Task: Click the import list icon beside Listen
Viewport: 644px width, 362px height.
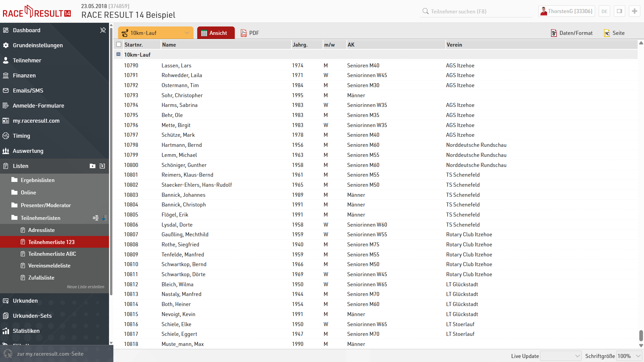Action: pos(102,166)
